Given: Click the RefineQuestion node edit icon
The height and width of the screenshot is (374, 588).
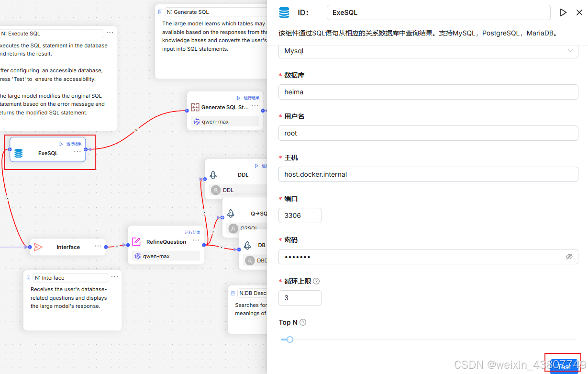Looking at the screenshot, I should coord(136,241).
